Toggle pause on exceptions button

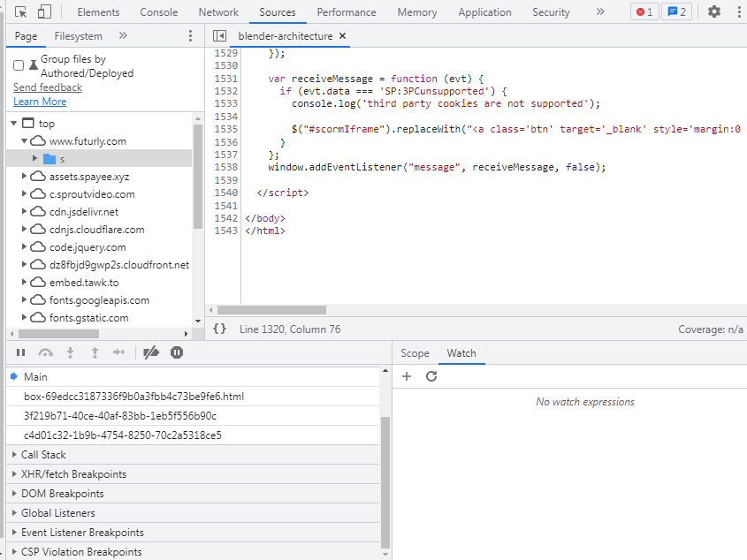177,352
